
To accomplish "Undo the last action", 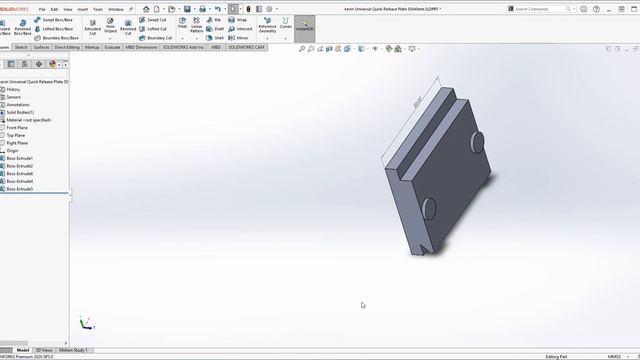I will (218, 9).
